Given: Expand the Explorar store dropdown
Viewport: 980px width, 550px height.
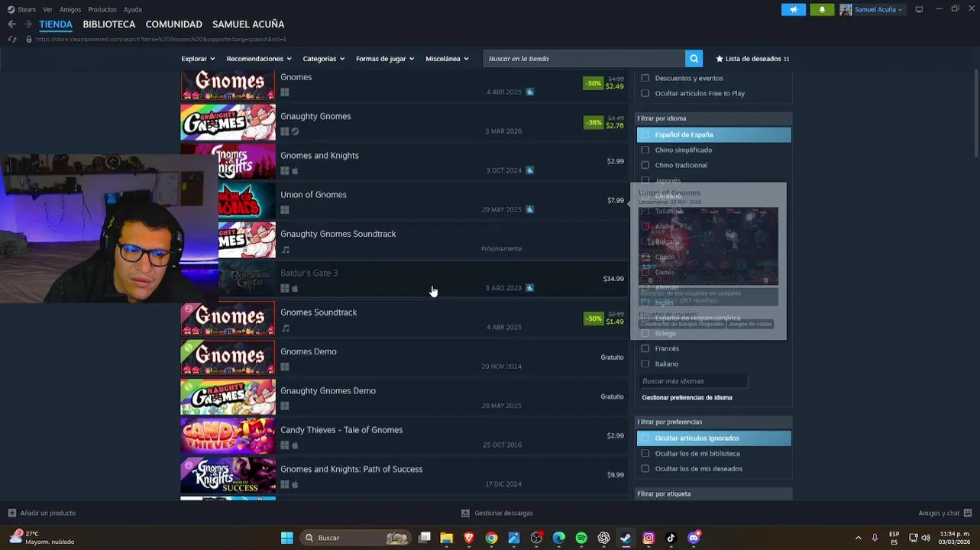Looking at the screenshot, I should 198,59.
